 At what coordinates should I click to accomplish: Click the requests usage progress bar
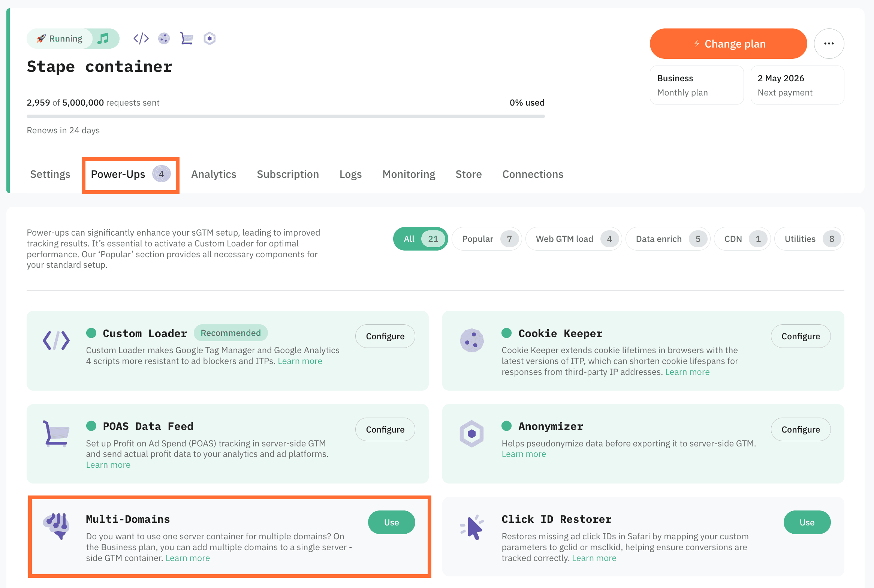click(285, 116)
